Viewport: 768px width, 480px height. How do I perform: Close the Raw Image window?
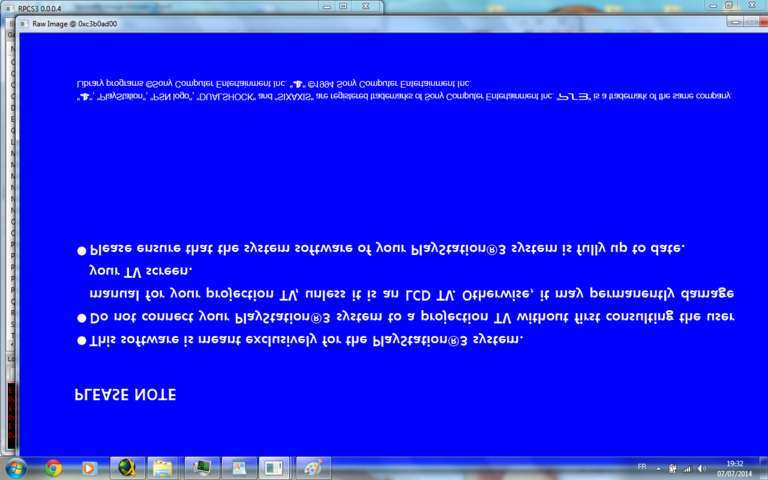point(763,22)
